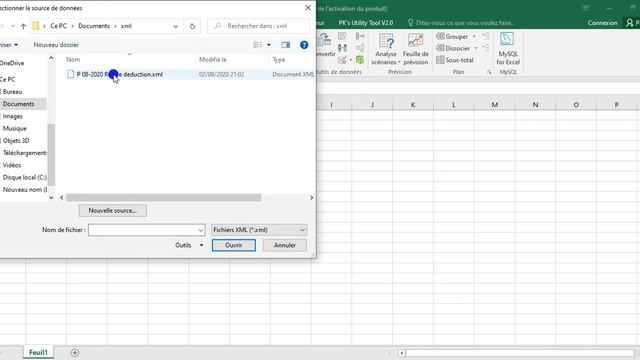The height and width of the screenshot is (360, 640).
Task: Open the view options dropdown arrow
Action: tap(269, 45)
